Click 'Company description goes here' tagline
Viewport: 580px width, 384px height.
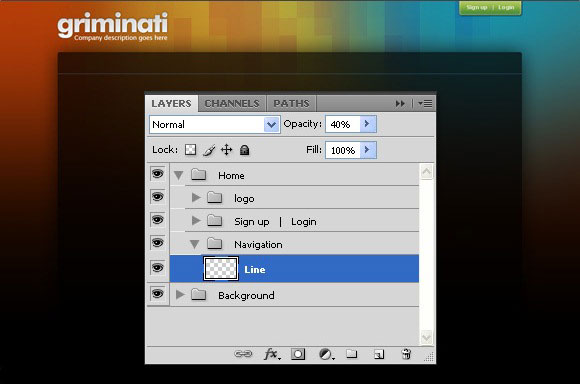tap(121, 38)
